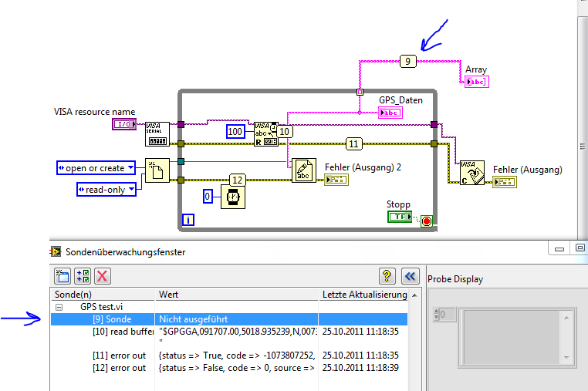The width and height of the screenshot is (588, 391).
Task: Click the status False error value
Action: (236, 368)
